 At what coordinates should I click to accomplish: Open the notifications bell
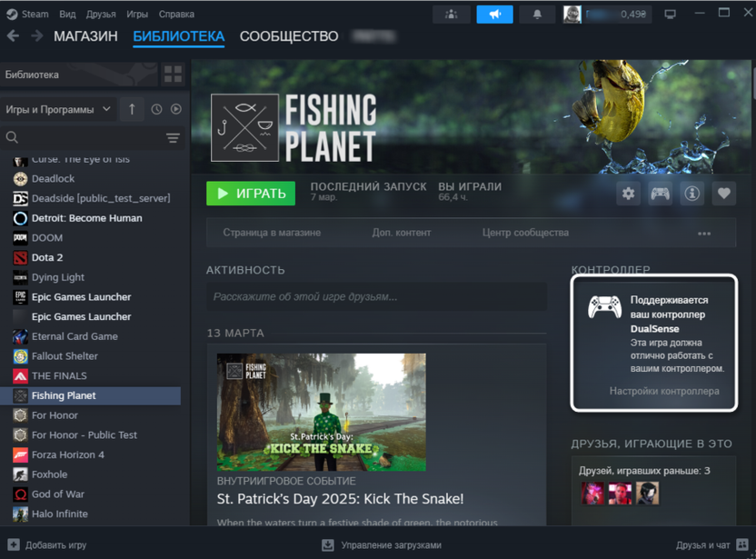click(537, 15)
